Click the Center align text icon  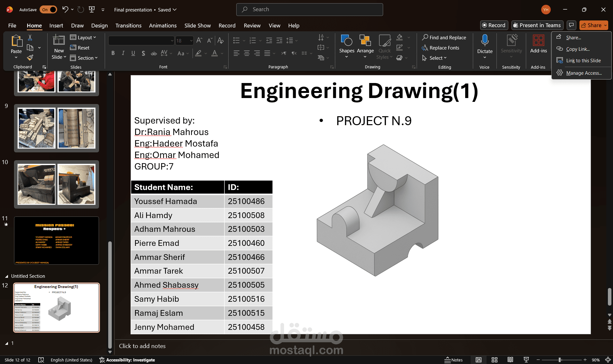(246, 53)
